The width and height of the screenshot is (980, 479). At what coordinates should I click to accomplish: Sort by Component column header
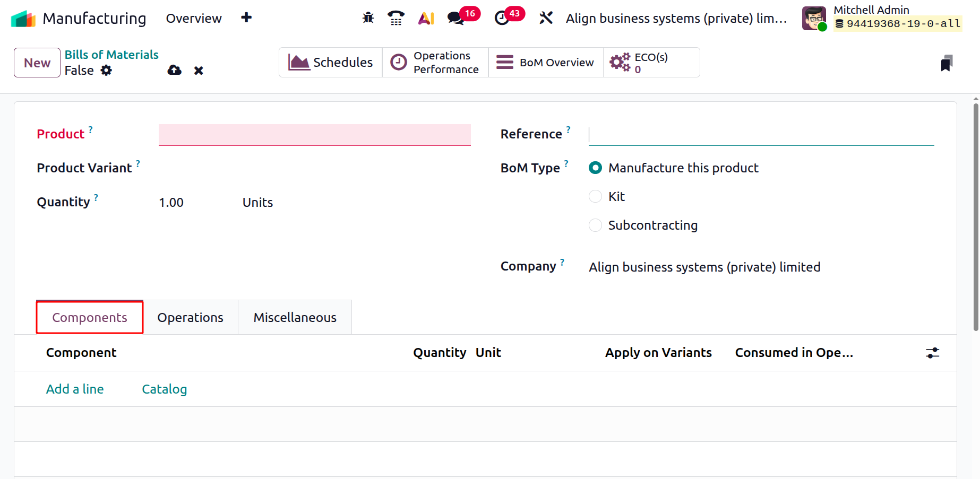(x=81, y=353)
